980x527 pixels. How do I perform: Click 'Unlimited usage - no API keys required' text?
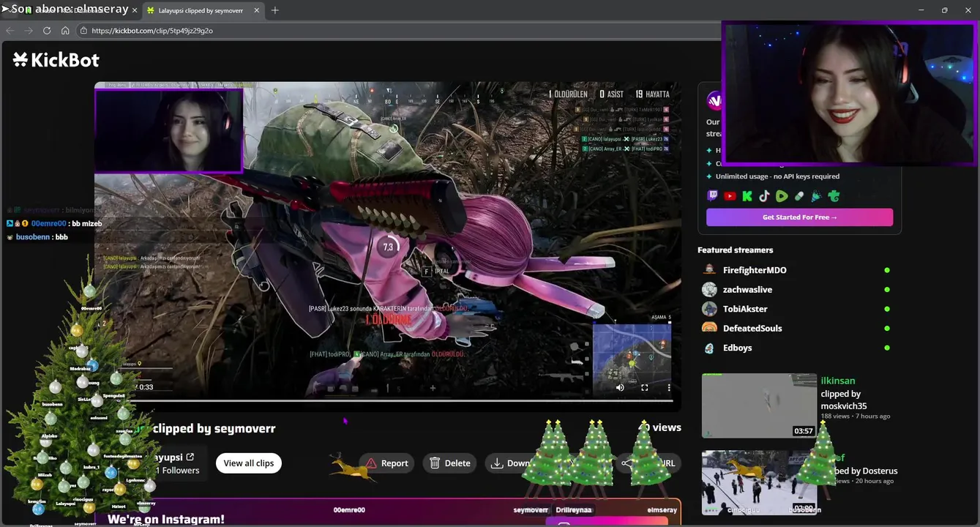(x=777, y=176)
